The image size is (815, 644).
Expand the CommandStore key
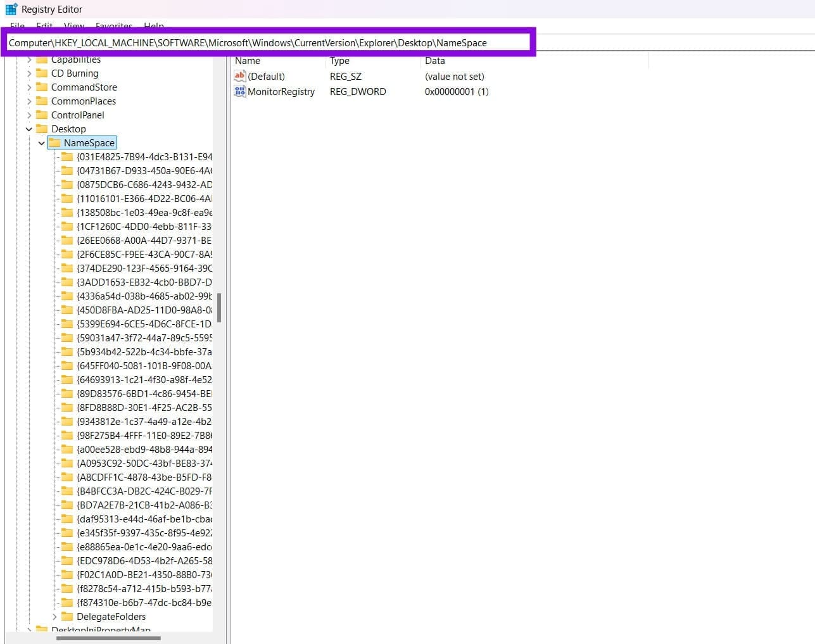pyautogui.click(x=29, y=87)
